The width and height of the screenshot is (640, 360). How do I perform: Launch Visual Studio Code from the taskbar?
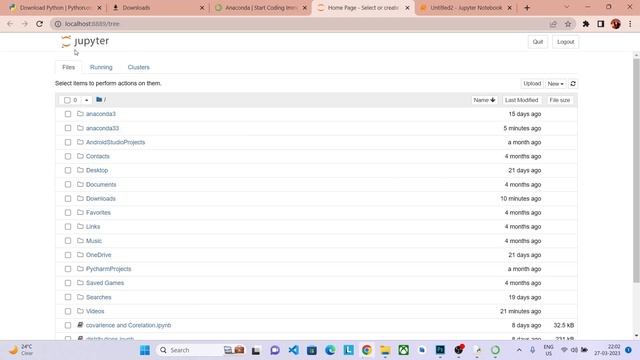pyautogui.click(x=293, y=350)
